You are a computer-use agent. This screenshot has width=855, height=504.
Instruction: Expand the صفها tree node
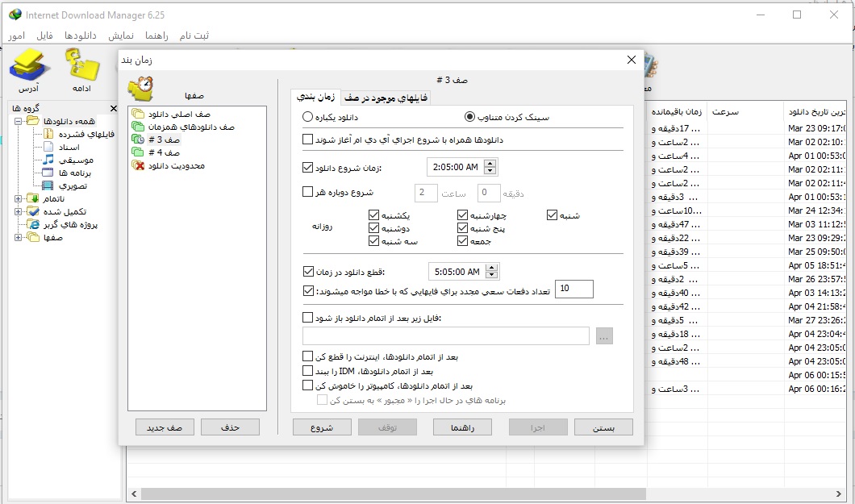click(x=19, y=237)
